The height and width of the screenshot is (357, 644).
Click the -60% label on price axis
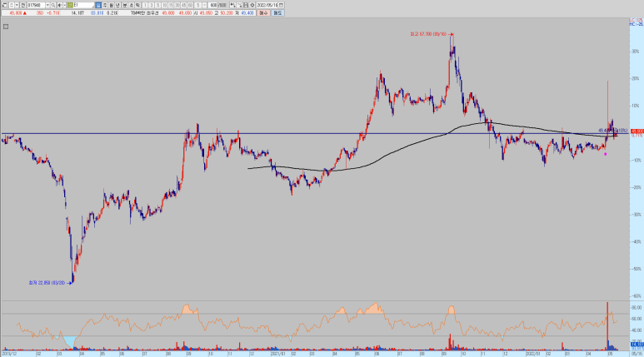coord(637,296)
